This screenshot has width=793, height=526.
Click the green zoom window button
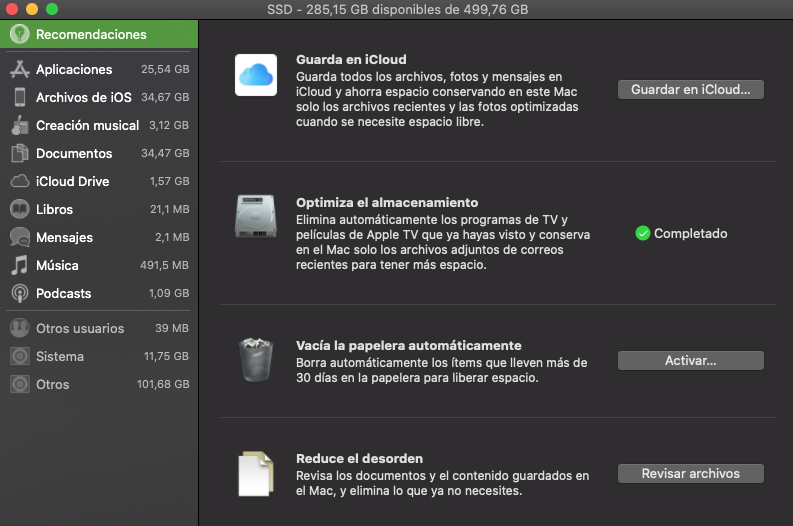click(52, 9)
